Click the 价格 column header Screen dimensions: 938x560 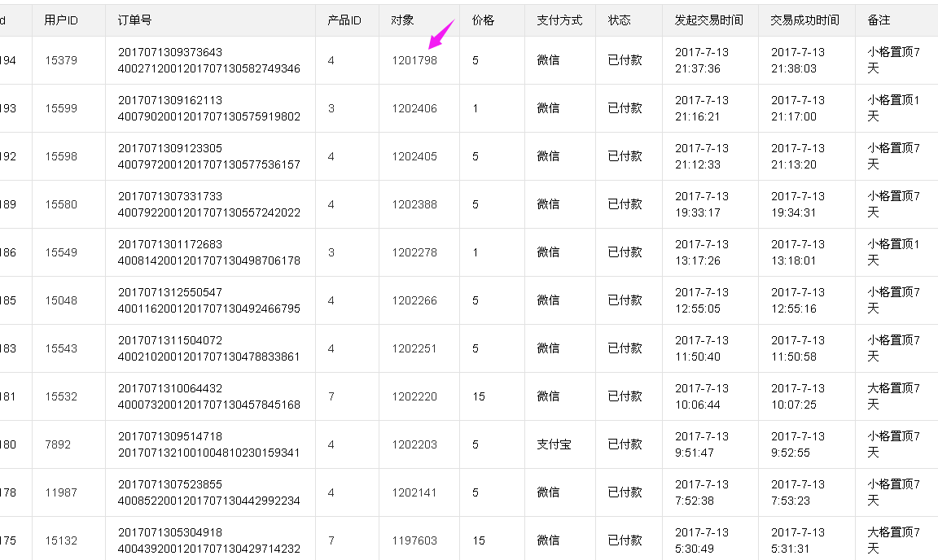[x=483, y=20]
